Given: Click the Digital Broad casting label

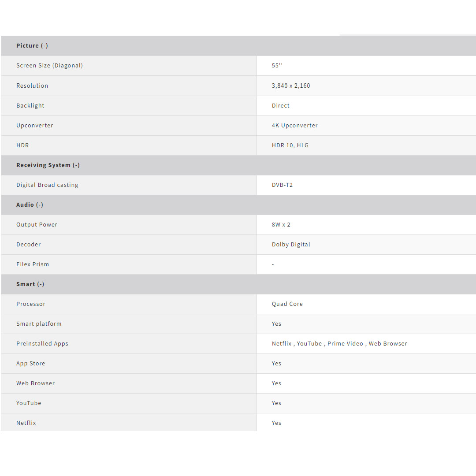Looking at the screenshot, I should coord(47,185).
